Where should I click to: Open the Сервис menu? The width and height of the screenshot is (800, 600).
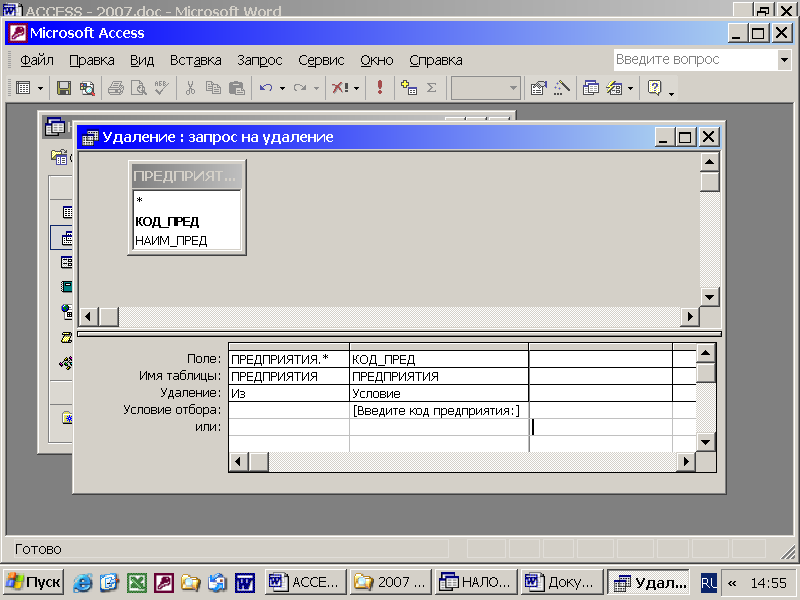click(x=321, y=60)
